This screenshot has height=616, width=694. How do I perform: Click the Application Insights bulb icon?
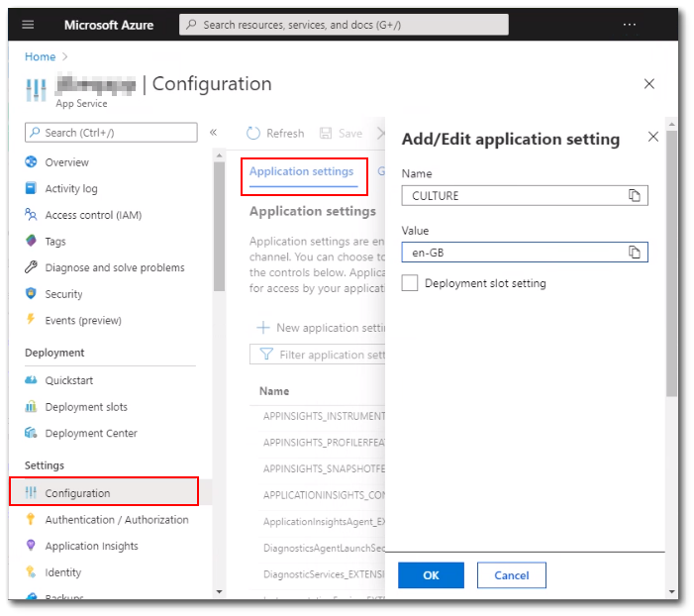pyautogui.click(x=31, y=546)
